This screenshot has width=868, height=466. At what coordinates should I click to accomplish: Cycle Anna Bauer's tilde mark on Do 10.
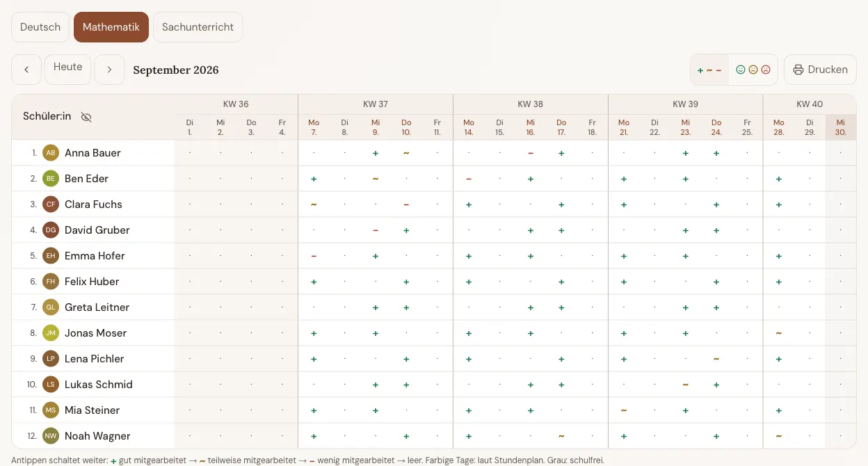coord(406,153)
